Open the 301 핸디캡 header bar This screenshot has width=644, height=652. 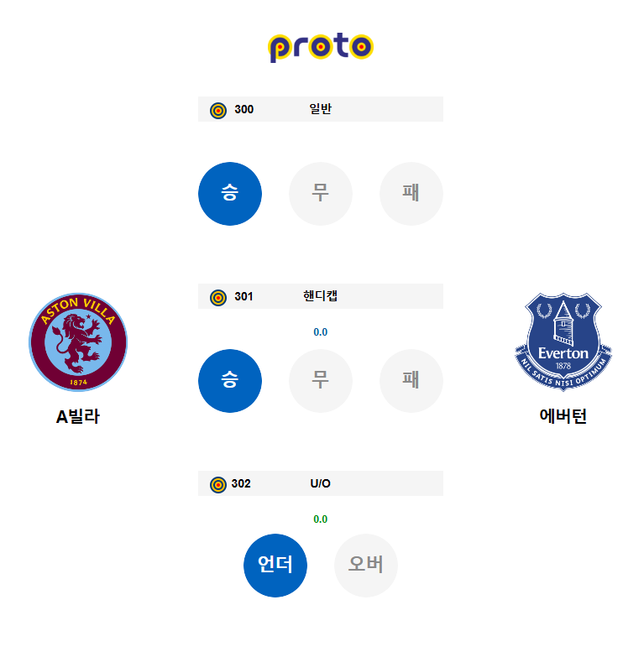coord(321,296)
